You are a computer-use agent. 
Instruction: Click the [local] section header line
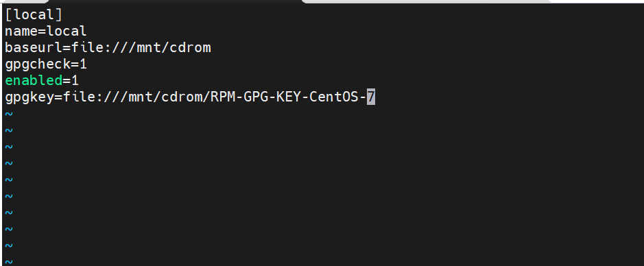coord(34,15)
